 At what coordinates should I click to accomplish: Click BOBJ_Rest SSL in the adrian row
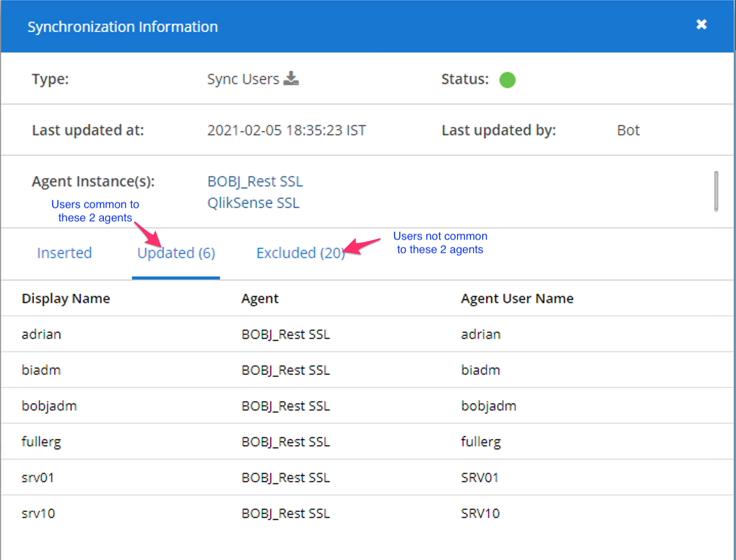click(x=286, y=334)
